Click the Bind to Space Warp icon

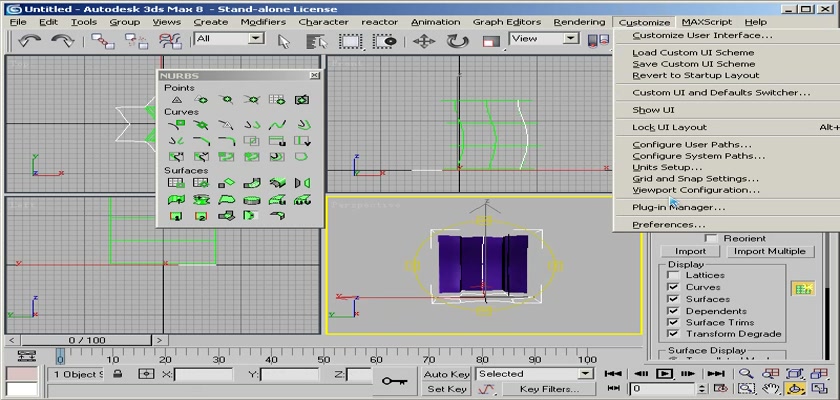click(x=170, y=41)
